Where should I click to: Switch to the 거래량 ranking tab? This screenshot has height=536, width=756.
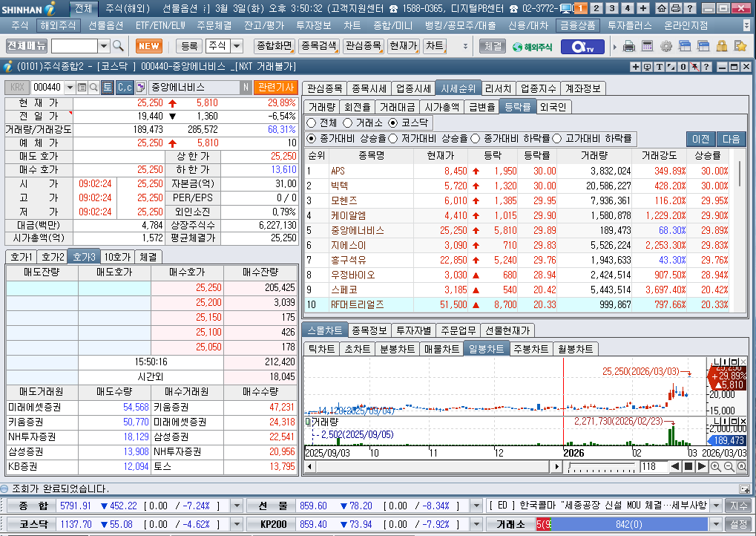click(321, 107)
